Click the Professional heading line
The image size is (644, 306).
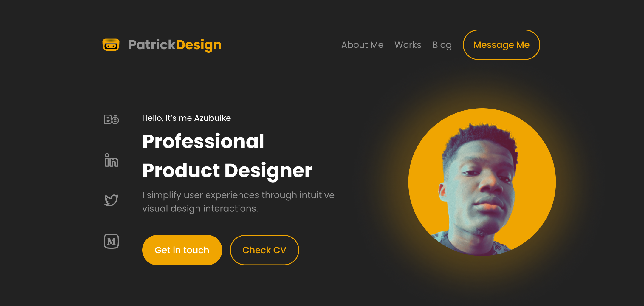(x=203, y=141)
